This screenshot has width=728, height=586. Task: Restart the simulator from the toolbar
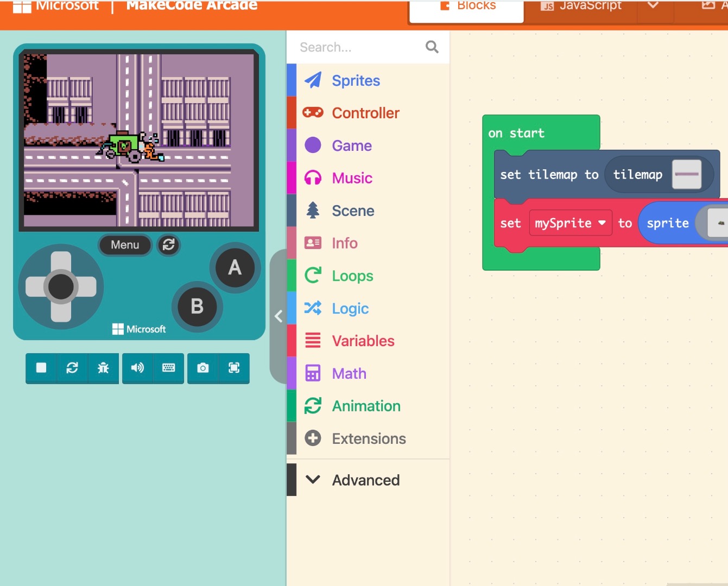tap(72, 368)
